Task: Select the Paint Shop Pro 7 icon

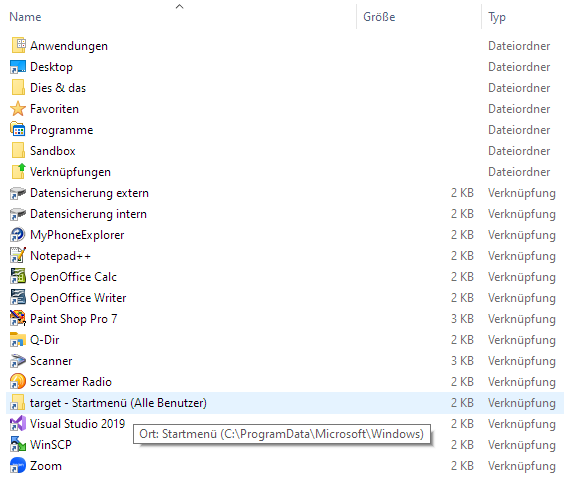Action: click(18, 319)
